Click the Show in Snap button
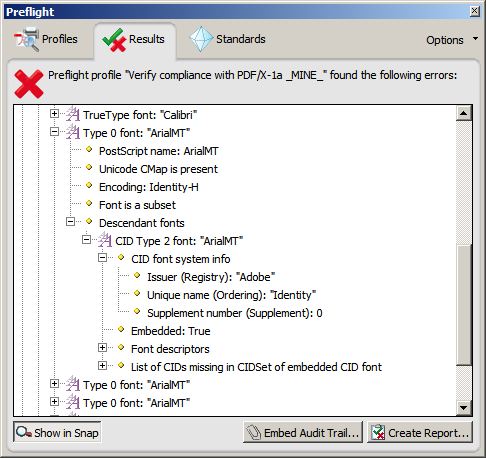Screen dimensions: 486x458 [57, 432]
